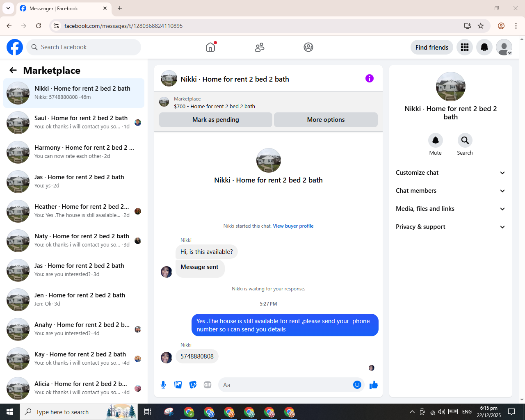Viewport: 525px width, 420px height.
Task: Record a voice clip with the microphone icon
Action: click(x=163, y=385)
